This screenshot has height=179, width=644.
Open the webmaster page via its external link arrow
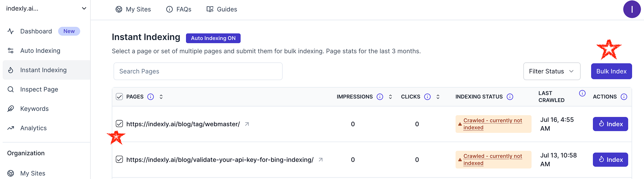[x=246, y=124]
